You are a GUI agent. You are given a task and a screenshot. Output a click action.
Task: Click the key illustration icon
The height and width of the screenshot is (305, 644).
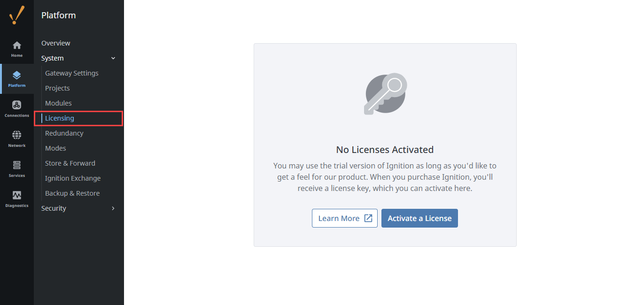[385, 93]
